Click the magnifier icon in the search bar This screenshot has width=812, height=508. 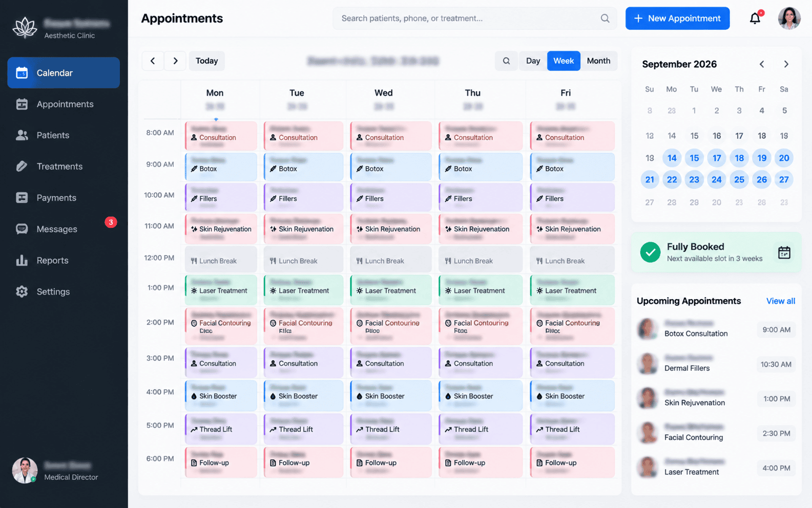[x=605, y=18]
